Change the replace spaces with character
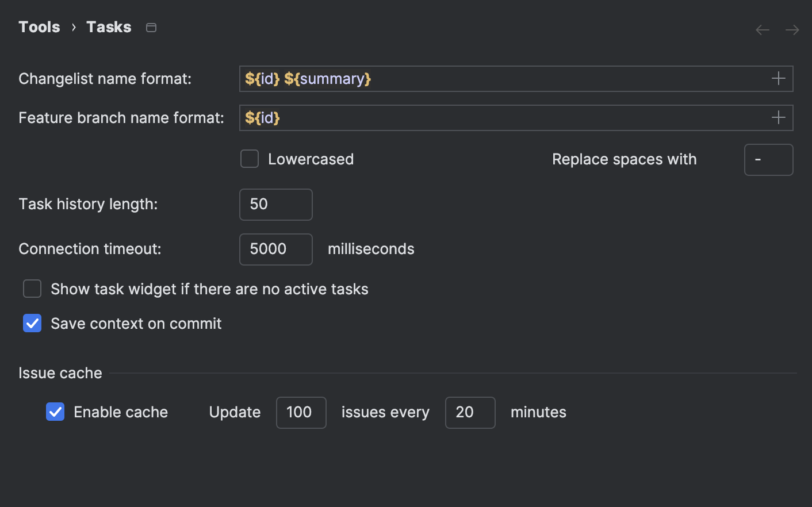This screenshot has height=507, width=812. (x=768, y=159)
